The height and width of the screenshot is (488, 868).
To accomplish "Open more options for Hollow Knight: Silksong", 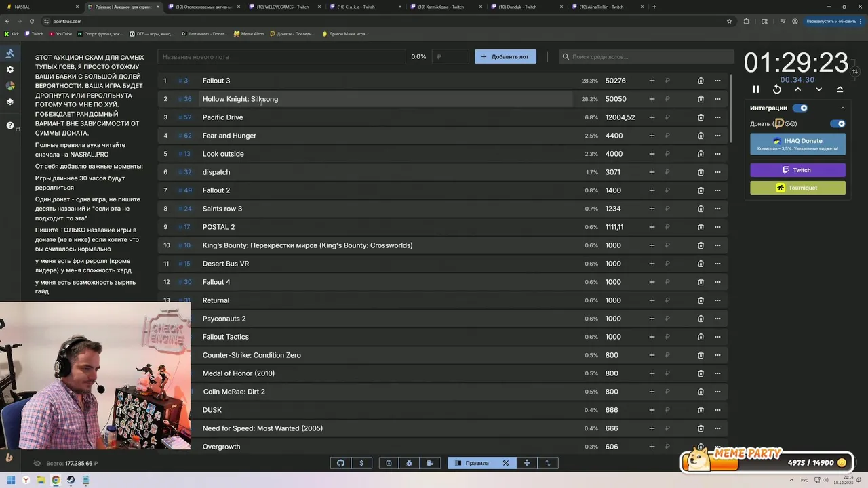I will pos(717,99).
